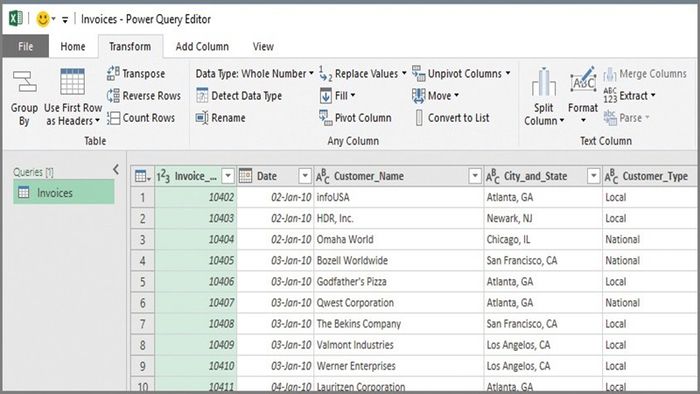
Task: Click the Group By icon
Action: click(25, 82)
